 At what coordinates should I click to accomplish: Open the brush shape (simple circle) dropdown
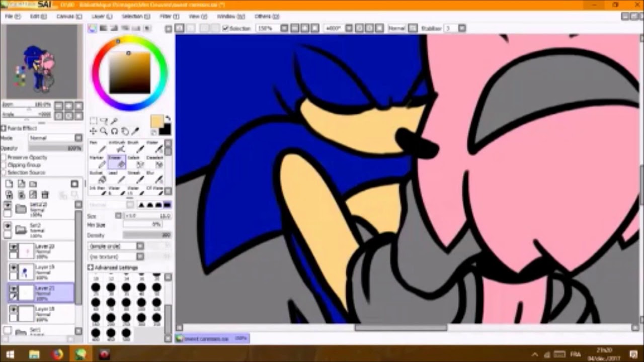coord(116,246)
